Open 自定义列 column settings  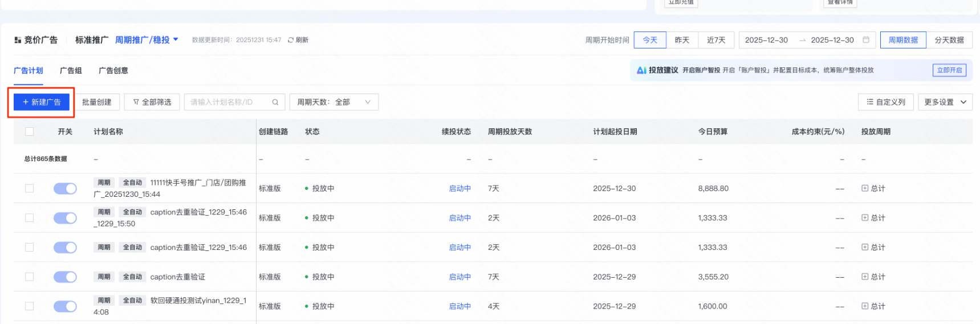click(x=886, y=102)
